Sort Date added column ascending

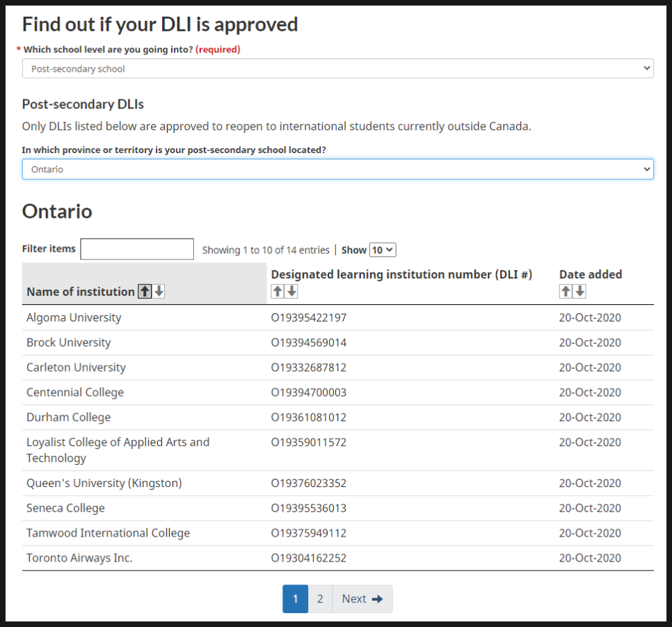566,292
